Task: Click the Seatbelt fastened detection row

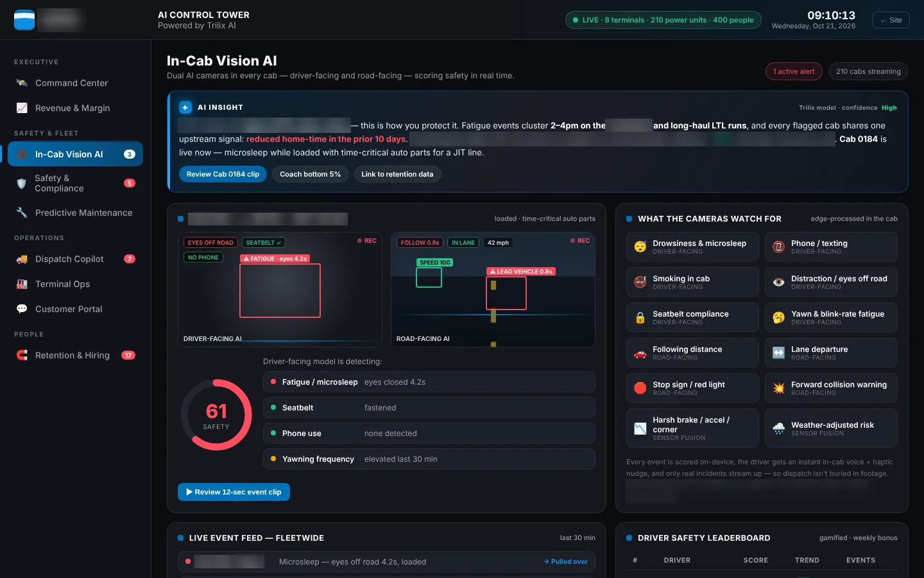Action: [x=429, y=408]
